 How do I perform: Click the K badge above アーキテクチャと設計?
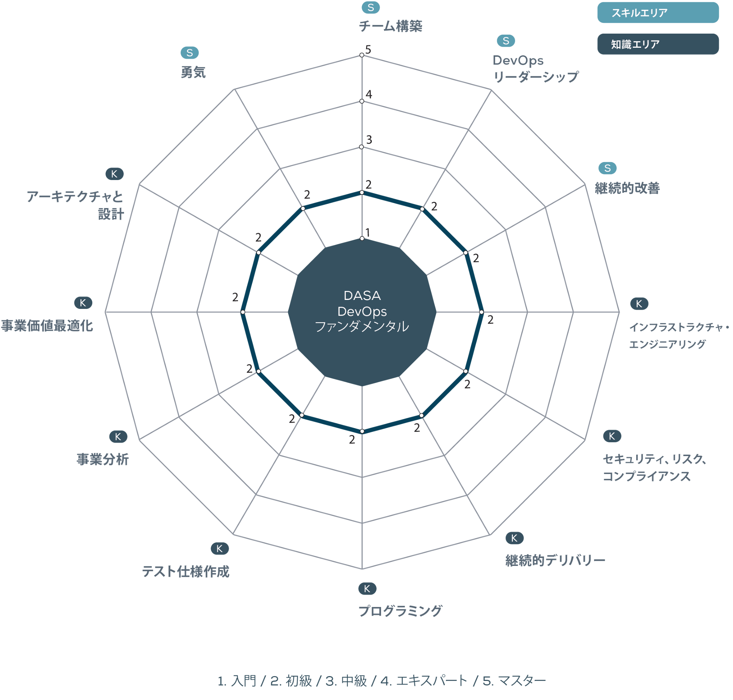[x=114, y=174]
